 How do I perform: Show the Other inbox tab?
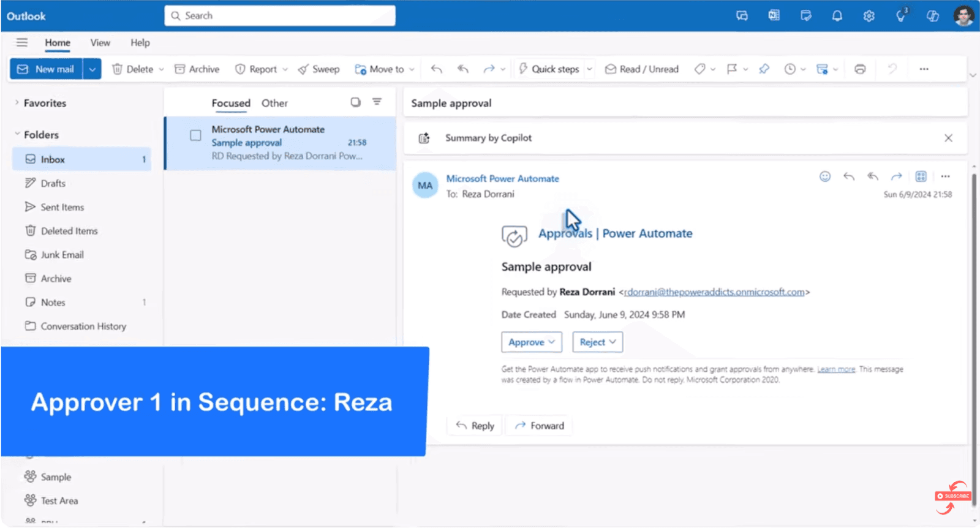point(274,103)
